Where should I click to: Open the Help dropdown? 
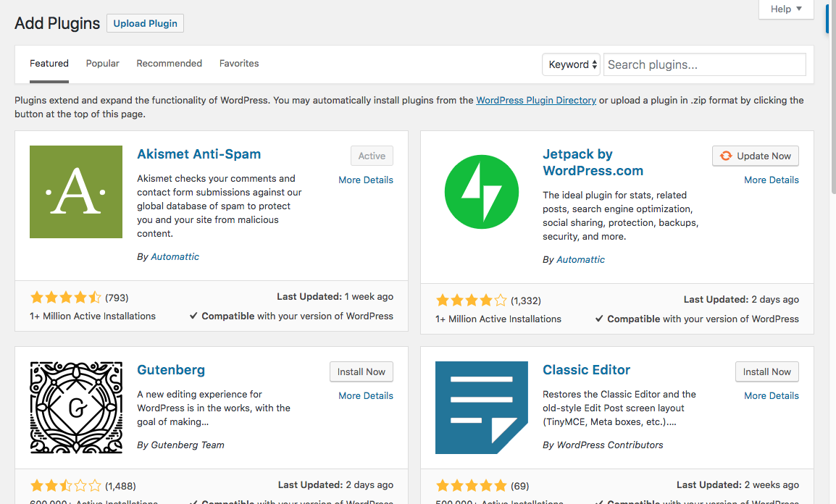786,9
